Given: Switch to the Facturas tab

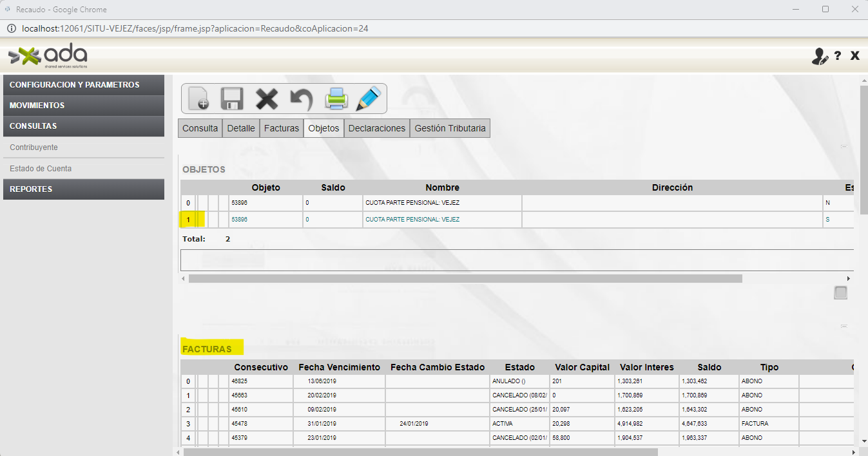Looking at the screenshot, I should (282, 128).
